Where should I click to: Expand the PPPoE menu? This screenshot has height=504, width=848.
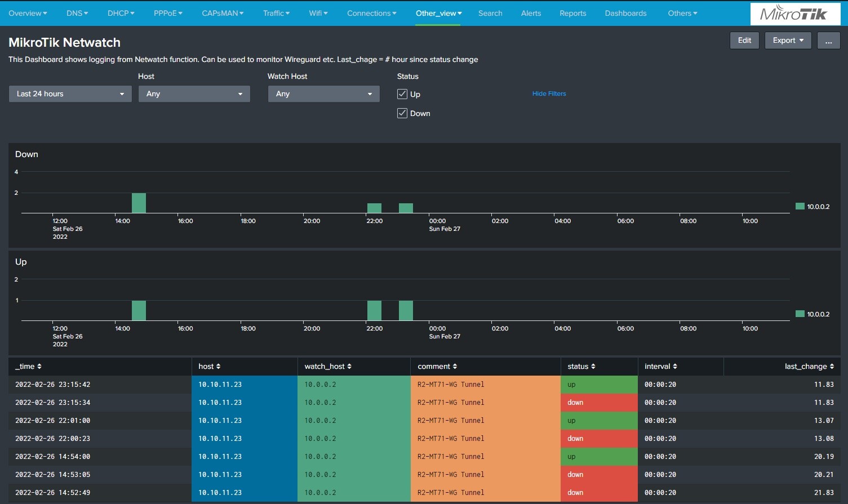[x=168, y=13]
